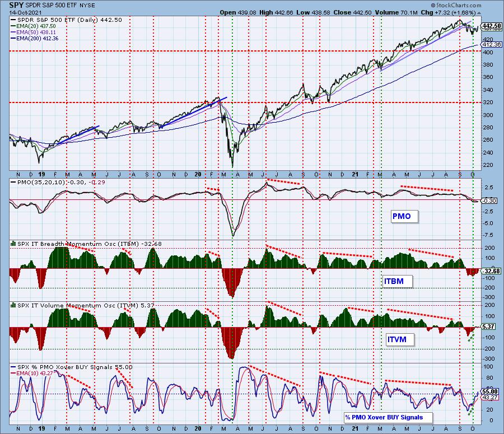Click the 400 price axis label

[488, 52]
